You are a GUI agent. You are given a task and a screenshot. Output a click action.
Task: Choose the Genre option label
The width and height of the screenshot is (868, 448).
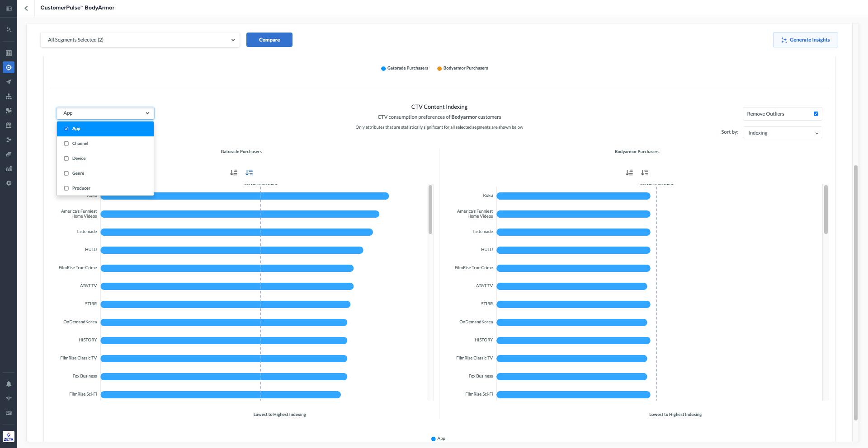click(78, 173)
